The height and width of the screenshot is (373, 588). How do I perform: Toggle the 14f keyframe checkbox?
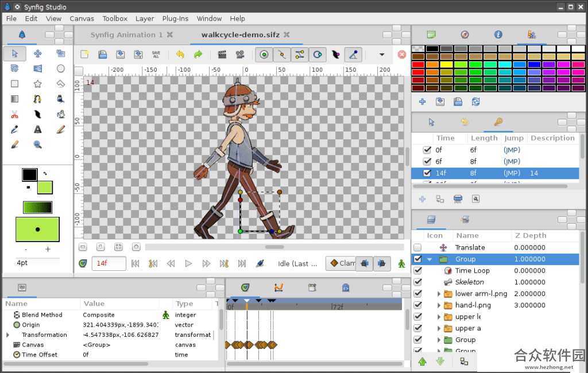427,173
